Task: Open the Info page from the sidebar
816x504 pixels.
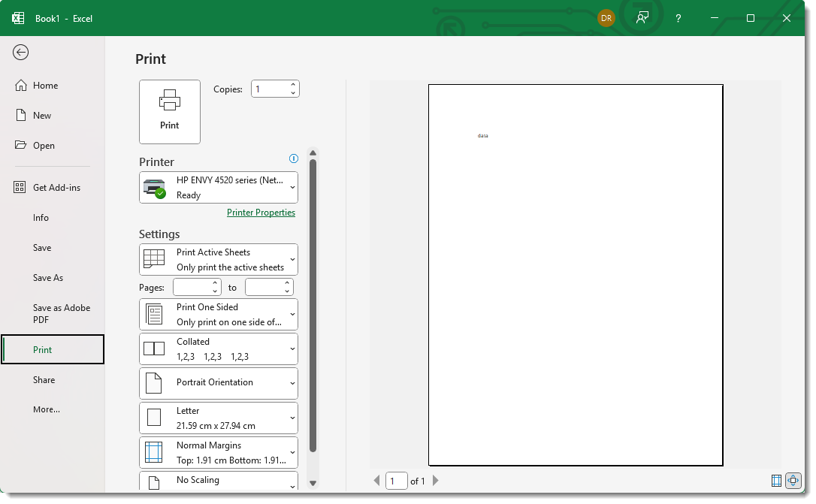Action: (x=41, y=217)
